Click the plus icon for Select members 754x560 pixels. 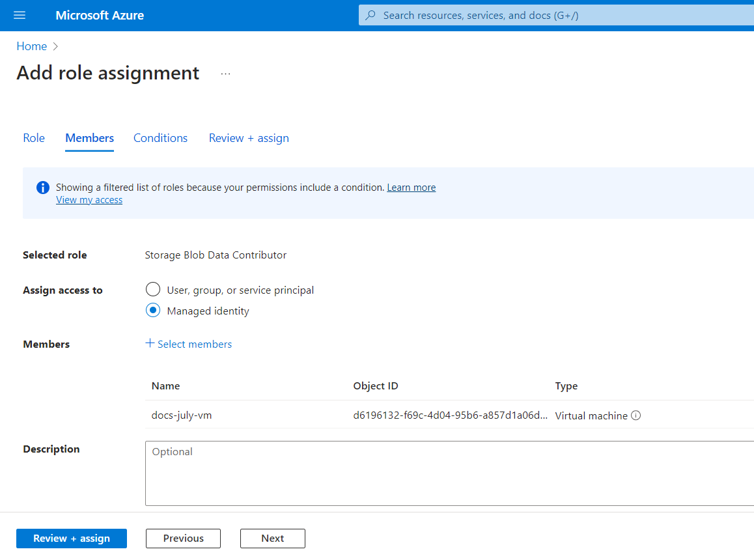point(150,343)
